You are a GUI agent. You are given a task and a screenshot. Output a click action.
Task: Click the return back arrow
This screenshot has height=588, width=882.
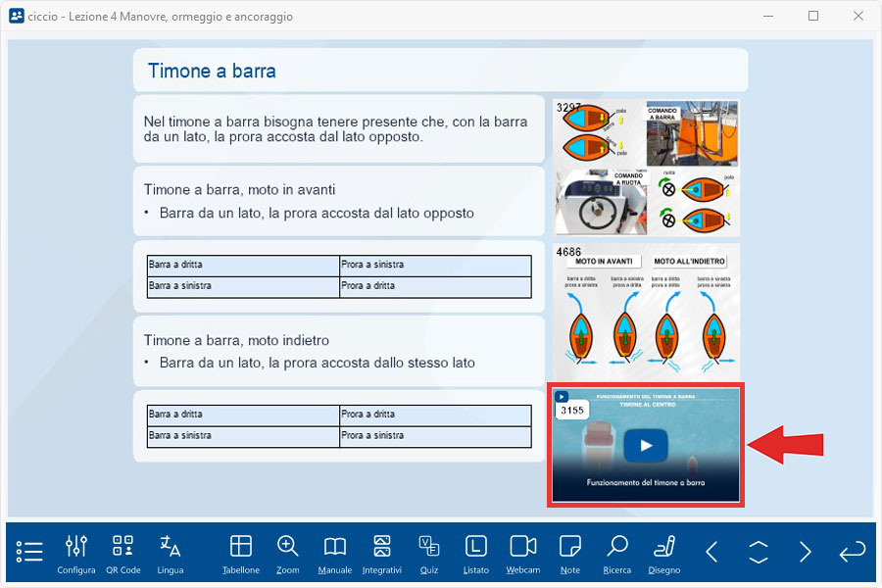coord(852,552)
